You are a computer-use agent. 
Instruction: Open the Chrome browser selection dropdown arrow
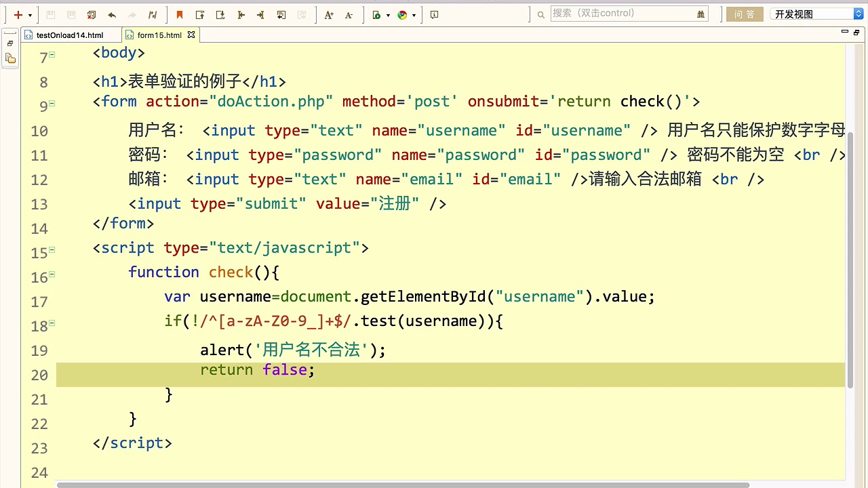414,15
